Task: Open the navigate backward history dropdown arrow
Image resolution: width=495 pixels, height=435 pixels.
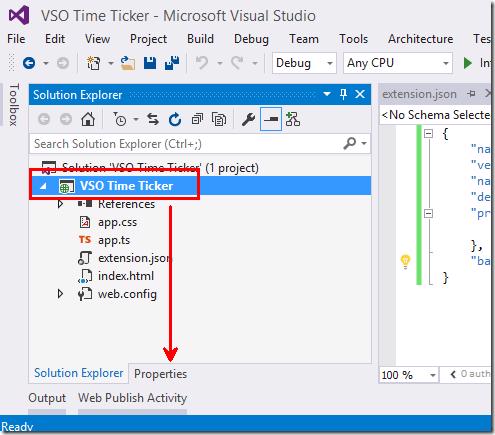Action: (x=46, y=63)
